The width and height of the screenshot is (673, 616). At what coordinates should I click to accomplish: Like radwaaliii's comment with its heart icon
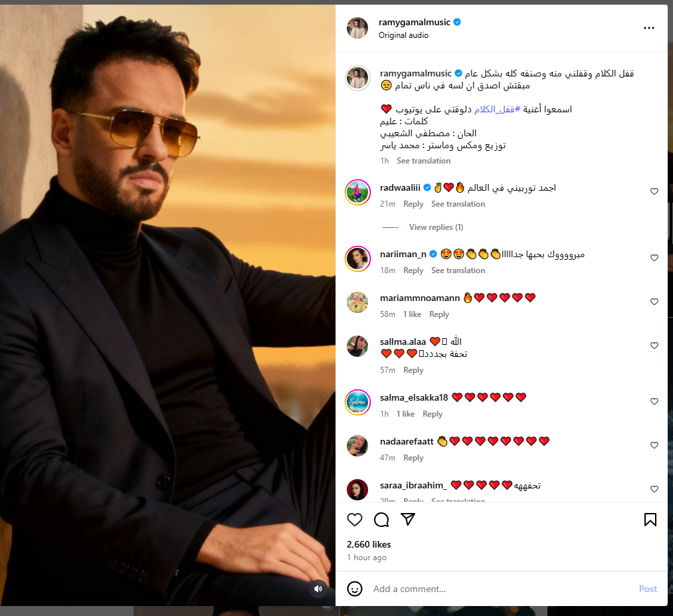[x=654, y=191]
